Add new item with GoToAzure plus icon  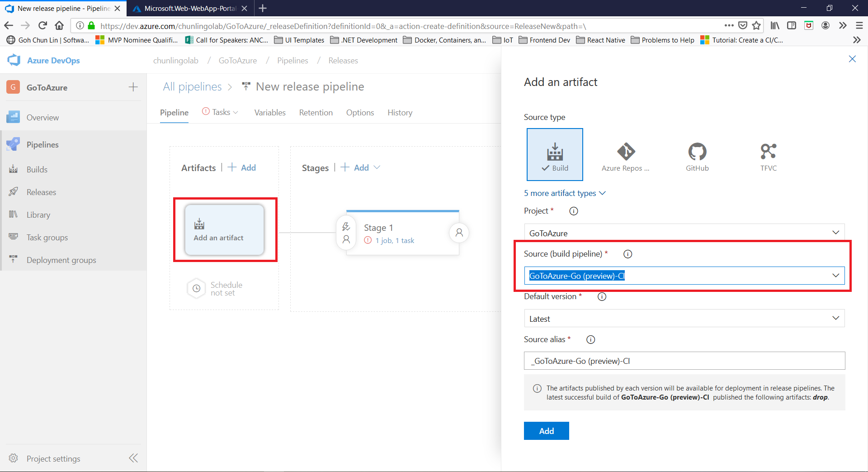[133, 87]
